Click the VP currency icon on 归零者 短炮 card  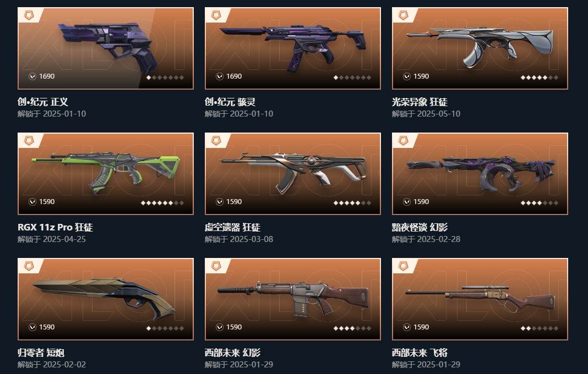tap(32, 327)
